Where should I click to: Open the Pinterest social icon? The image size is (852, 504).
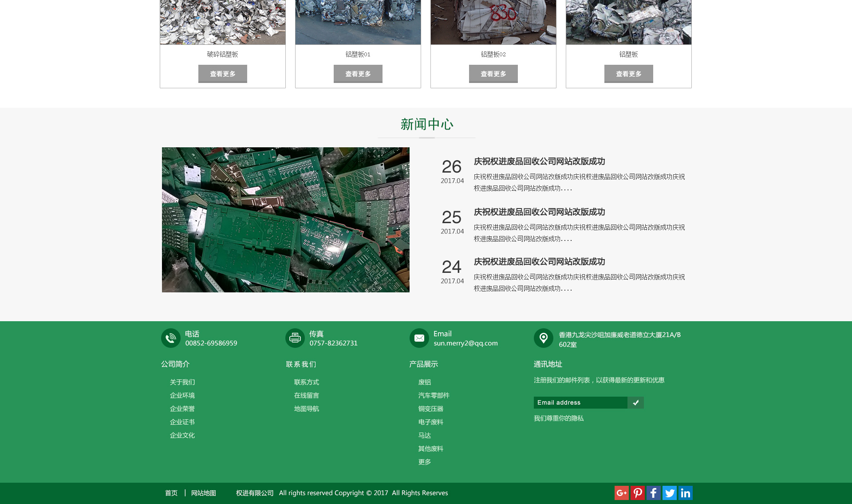638,493
